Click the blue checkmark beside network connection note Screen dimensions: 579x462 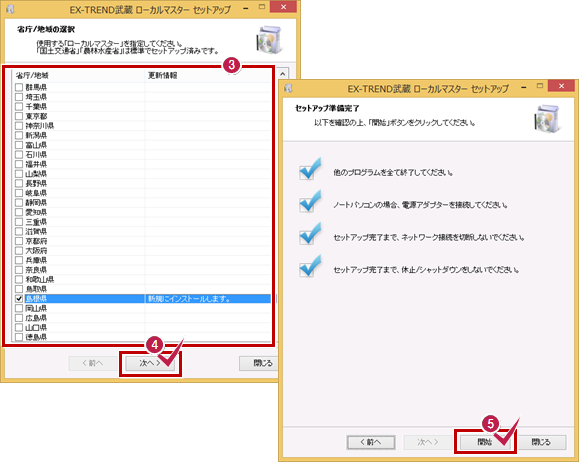(310, 234)
